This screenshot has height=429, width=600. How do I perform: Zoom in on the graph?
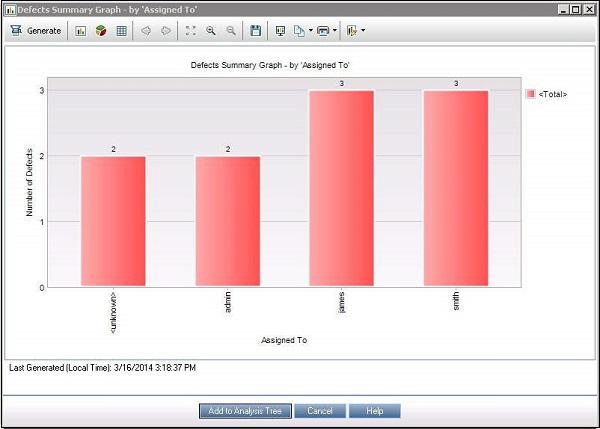[211, 31]
